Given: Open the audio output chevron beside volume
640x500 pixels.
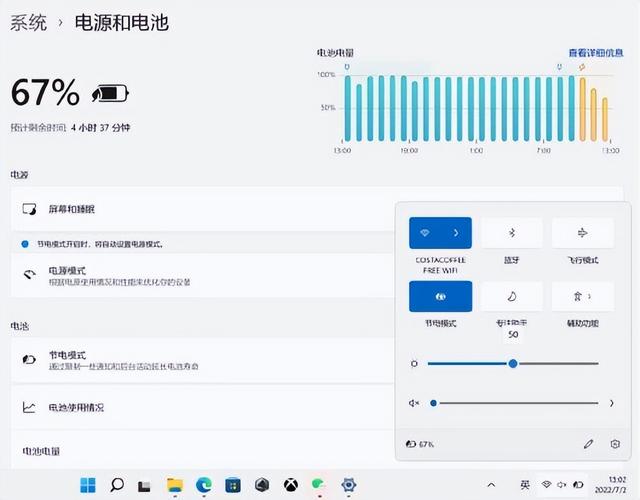Looking at the screenshot, I should pyautogui.click(x=611, y=403).
